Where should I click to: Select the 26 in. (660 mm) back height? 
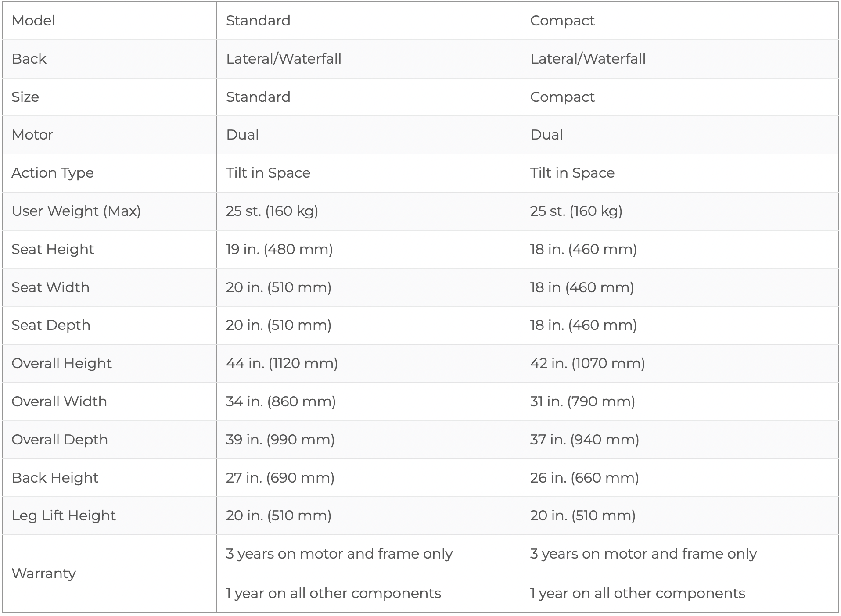[584, 478]
